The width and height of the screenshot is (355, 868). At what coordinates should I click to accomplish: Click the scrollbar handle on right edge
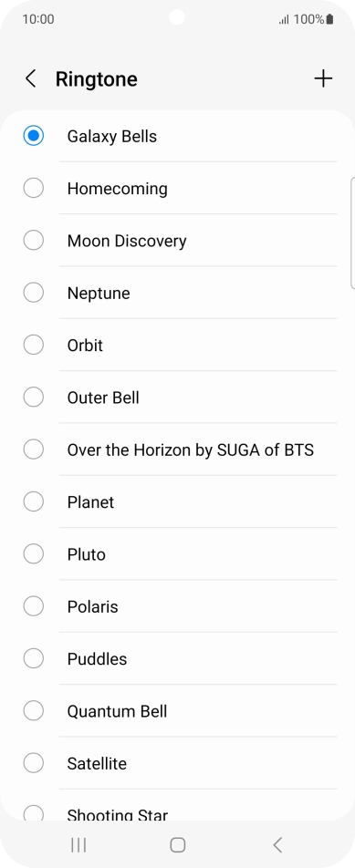click(x=353, y=233)
